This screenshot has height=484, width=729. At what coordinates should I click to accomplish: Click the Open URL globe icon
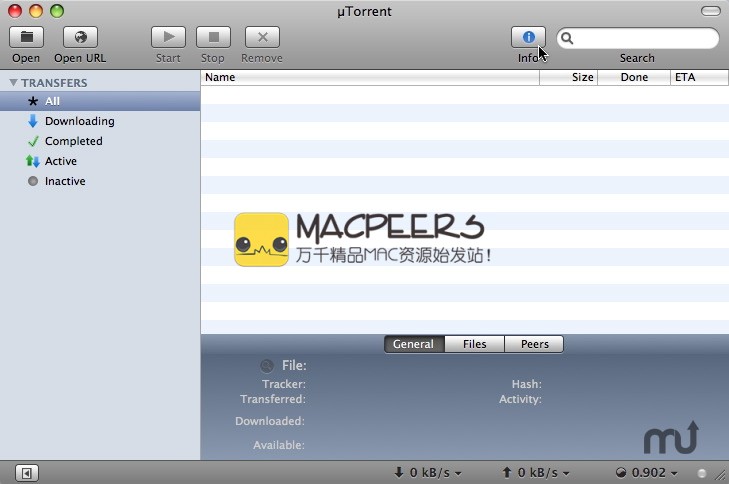coord(80,37)
